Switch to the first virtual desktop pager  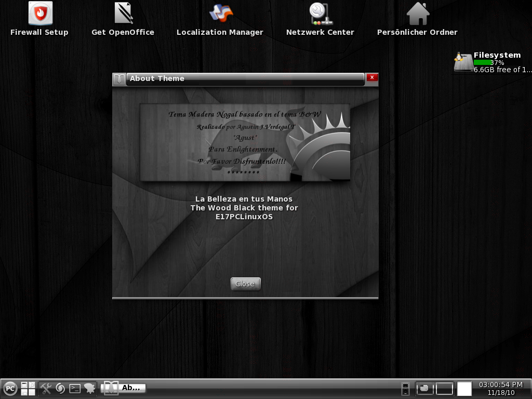(x=425, y=388)
